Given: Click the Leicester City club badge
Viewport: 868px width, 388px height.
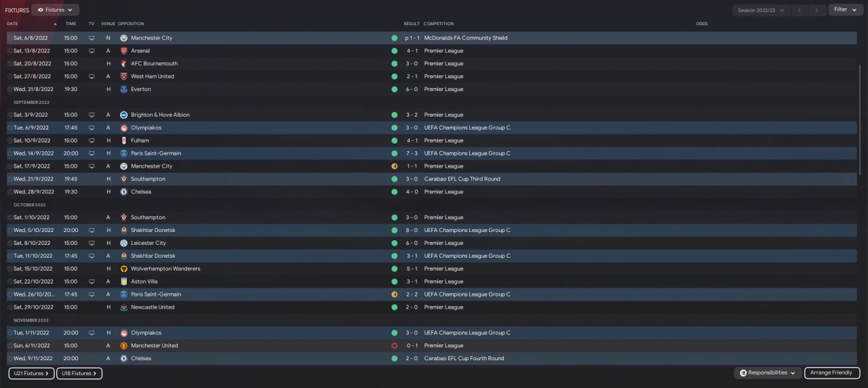Looking at the screenshot, I should pos(123,243).
